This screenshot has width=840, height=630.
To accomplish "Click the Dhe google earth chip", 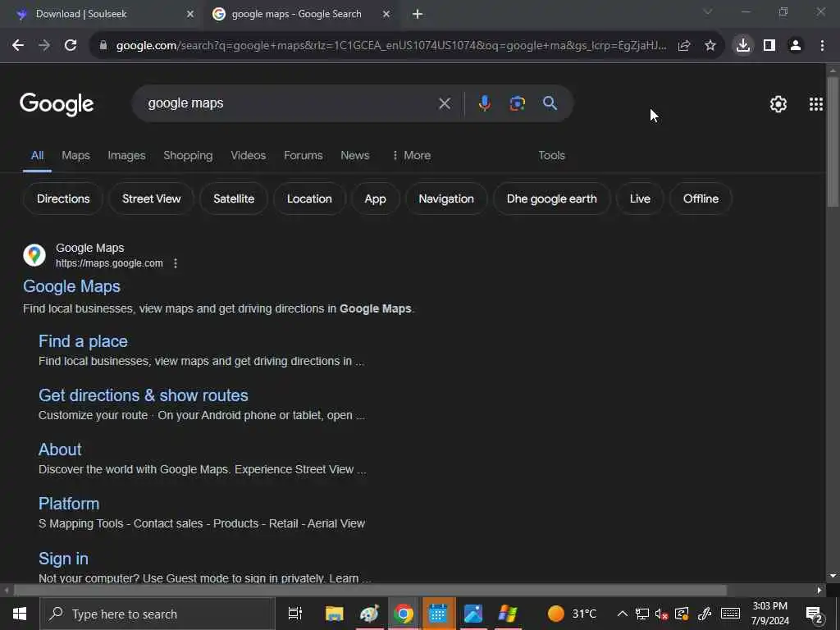I will coord(552,199).
